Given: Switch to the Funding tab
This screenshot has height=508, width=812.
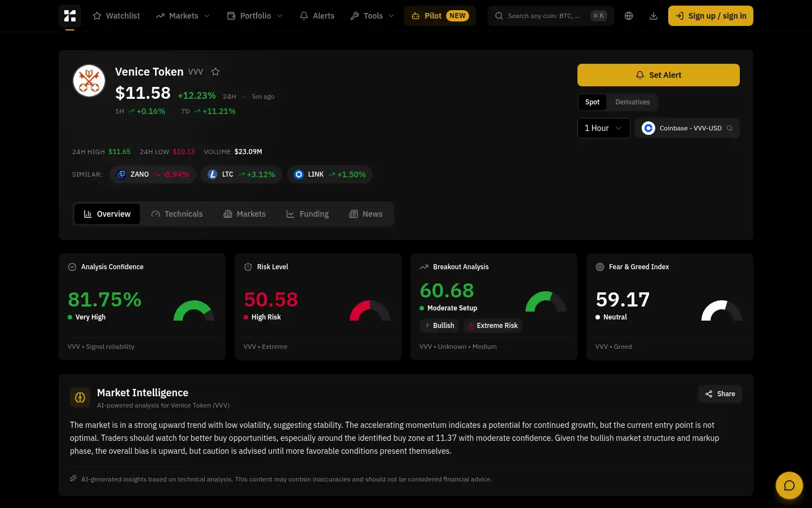Looking at the screenshot, I should (x=308, y=214).
